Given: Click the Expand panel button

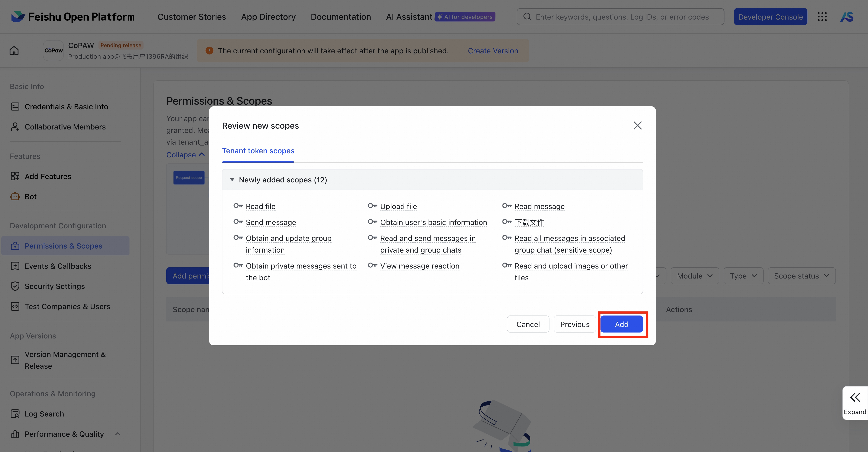Looking at the screenshot, I should coord(855,403).
